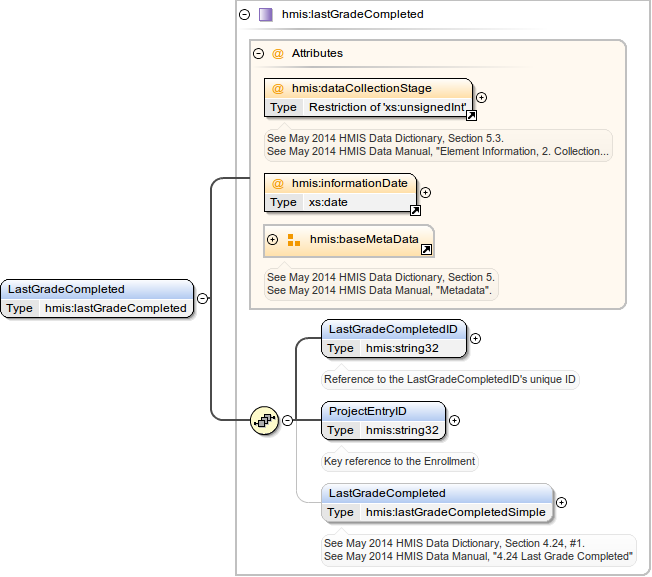Collapse the Attributes section
This screenshot has height=577, width=652.
[x=258, y=54]
